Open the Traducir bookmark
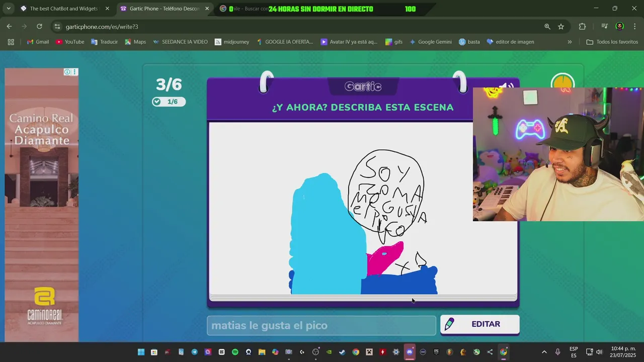The image size is (644, 362). 104,42
